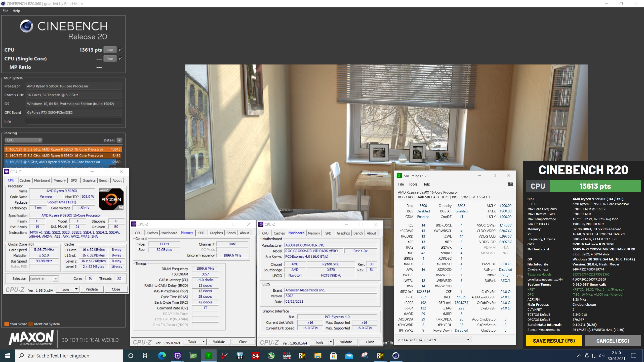Image resolution: width=644 pixels, height=362 pixels.
Task: Launch Microsoft Edge from taskbar
Action: (162, 356)
